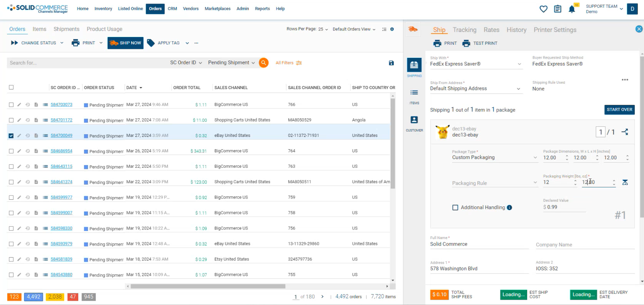Click the user avatar D button
Viewport: 644px width, 305px height.
632,9
